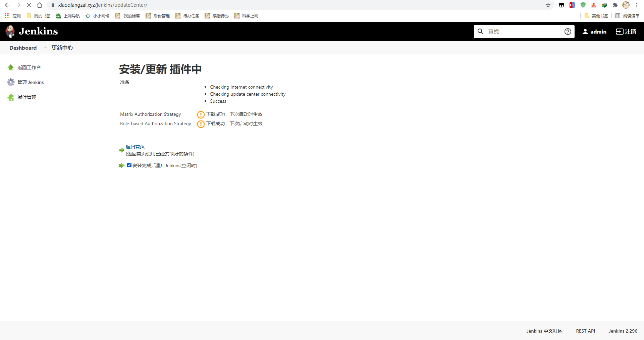Open 小小网馆 bookmark
Screen dimensions: 644x340
click(98, 16)
